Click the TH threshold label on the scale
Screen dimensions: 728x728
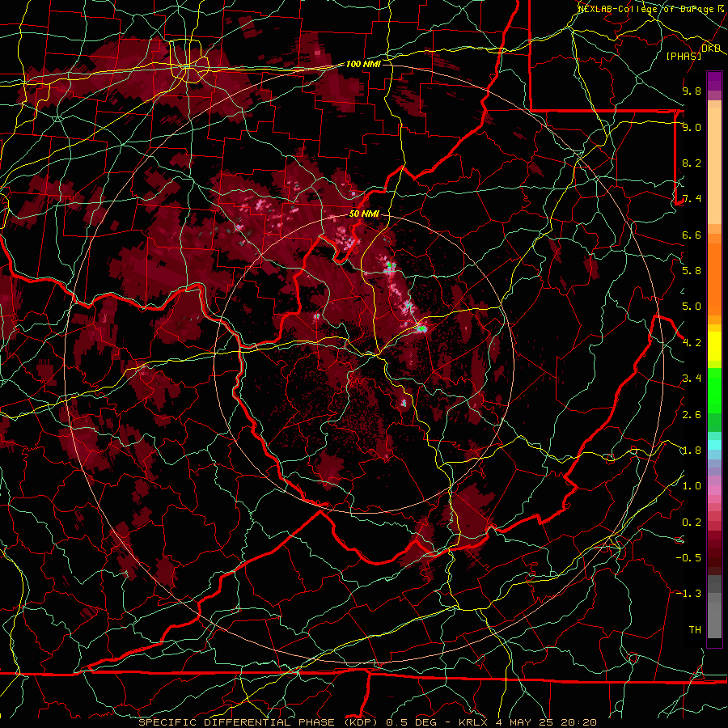(695, 630)
